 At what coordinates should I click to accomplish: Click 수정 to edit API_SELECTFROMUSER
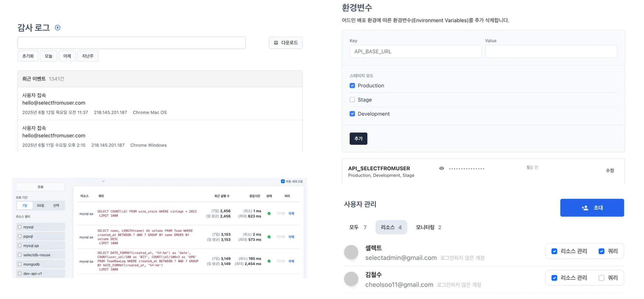tap(610, 170)
